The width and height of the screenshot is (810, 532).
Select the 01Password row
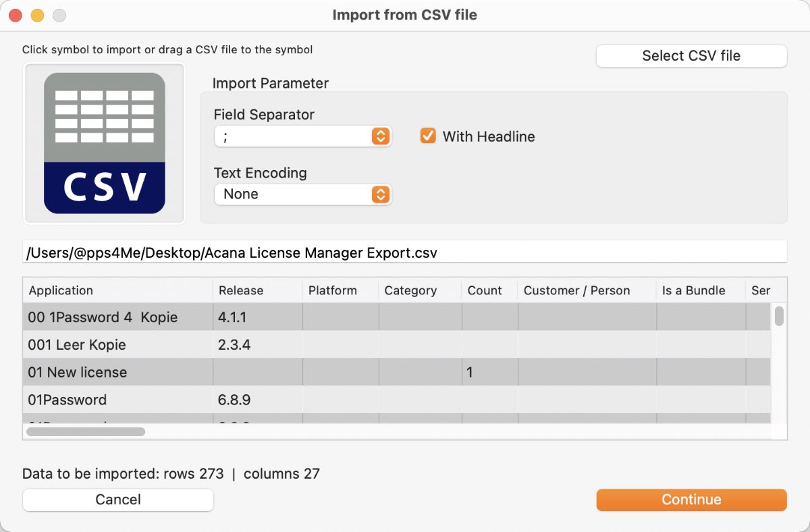coord(397,400)
